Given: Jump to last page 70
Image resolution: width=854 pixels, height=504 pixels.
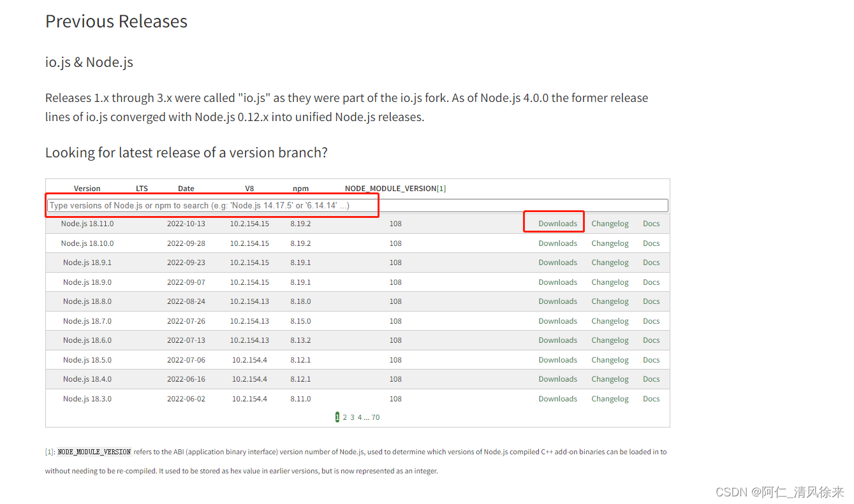Looking at the screenshot, I should (x=376, y=417).
